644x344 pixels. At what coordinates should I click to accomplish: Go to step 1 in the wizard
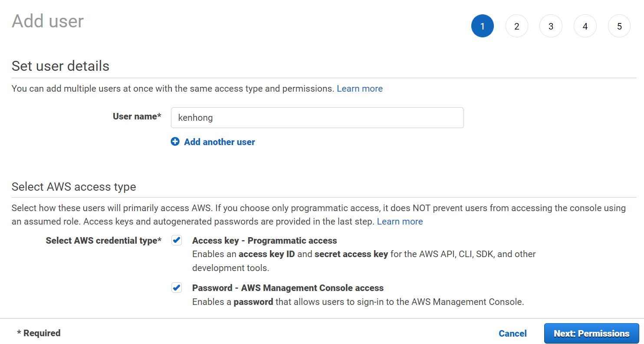point(482,26)
